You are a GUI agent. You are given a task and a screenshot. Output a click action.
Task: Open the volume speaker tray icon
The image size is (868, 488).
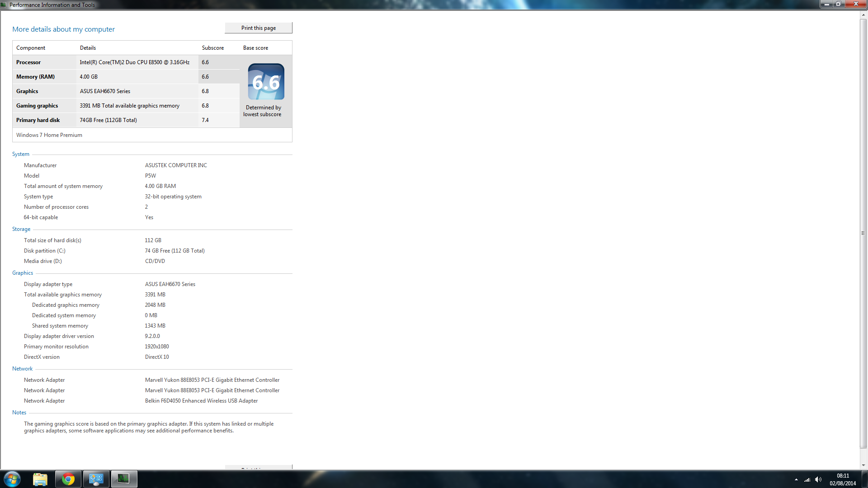coord(818,479)
